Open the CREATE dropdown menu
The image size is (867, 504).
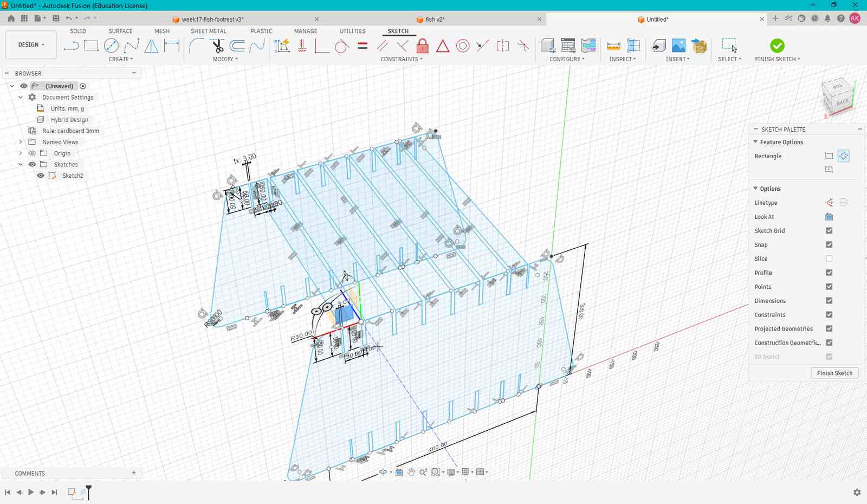[x=120, y=59]
